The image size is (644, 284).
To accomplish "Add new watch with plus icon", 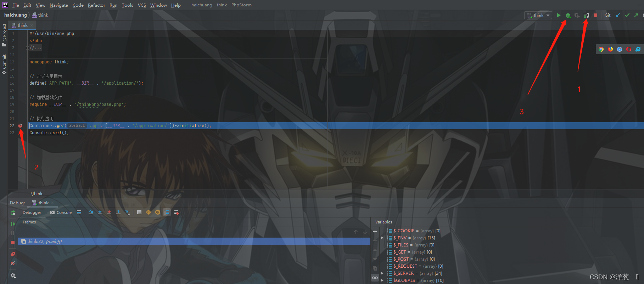I will coord(375,232).
